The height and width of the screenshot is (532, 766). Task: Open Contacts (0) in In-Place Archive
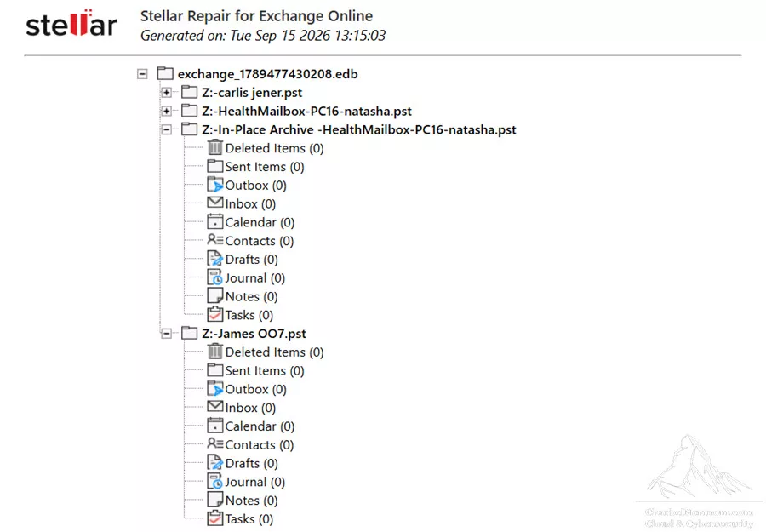260,242
